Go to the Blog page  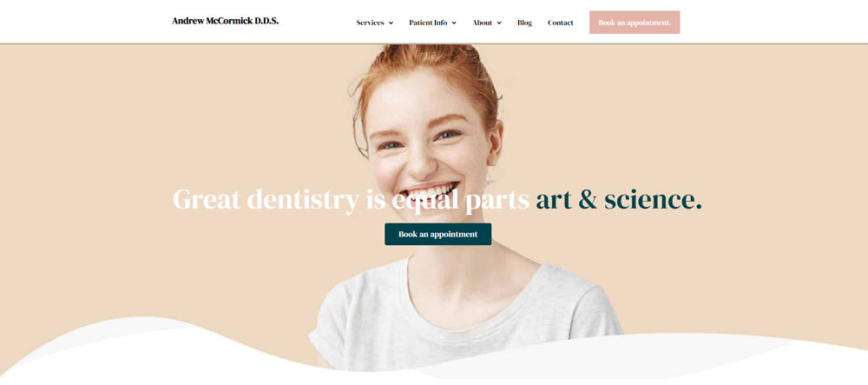coord(524,23)
